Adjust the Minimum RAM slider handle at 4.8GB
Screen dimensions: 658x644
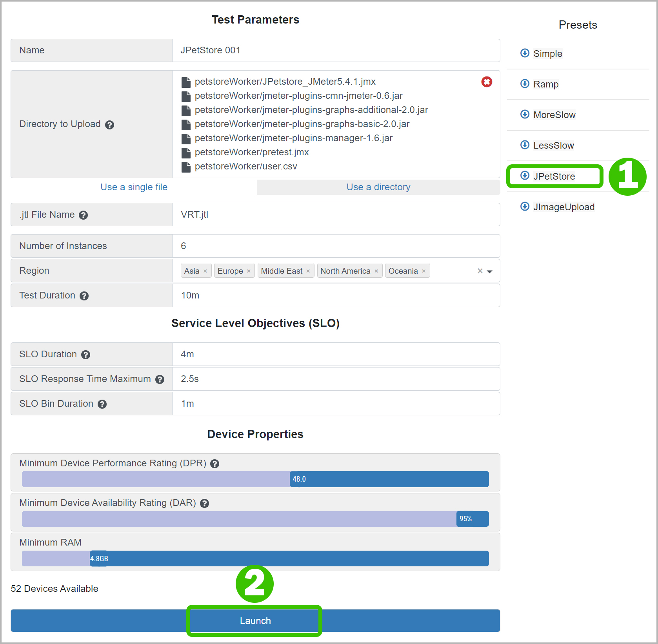[99, 558]
